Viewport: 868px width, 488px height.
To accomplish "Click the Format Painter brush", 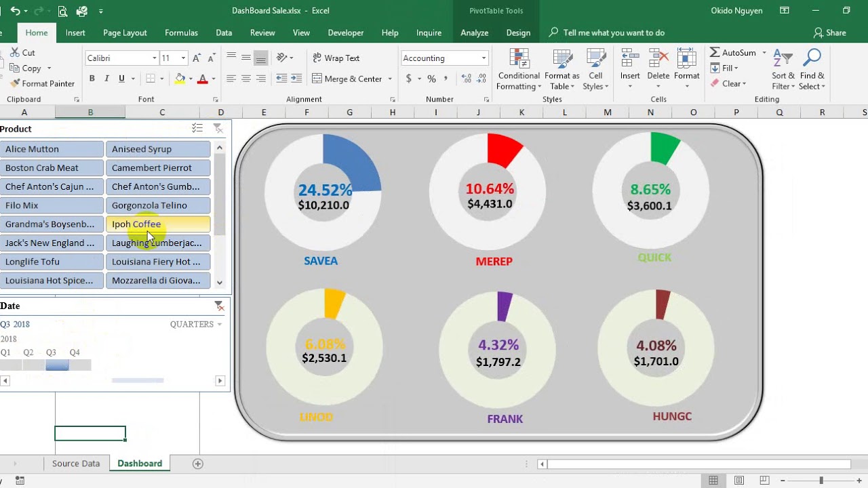I will 15,83.
